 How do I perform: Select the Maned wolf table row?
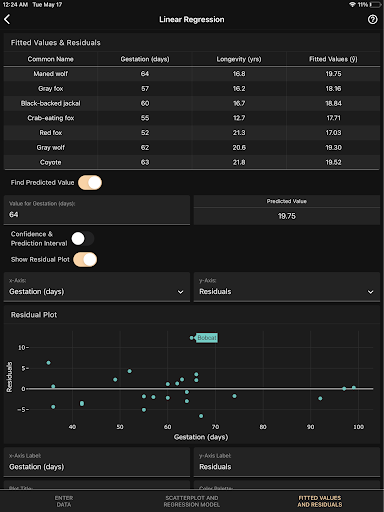tap(192, 74)
